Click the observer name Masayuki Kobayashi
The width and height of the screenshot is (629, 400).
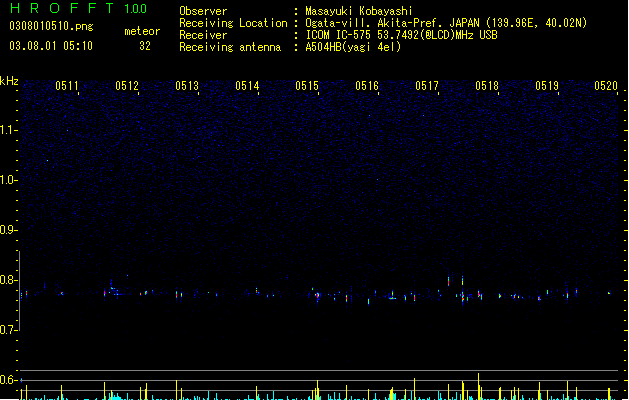[x=359, y=11]
